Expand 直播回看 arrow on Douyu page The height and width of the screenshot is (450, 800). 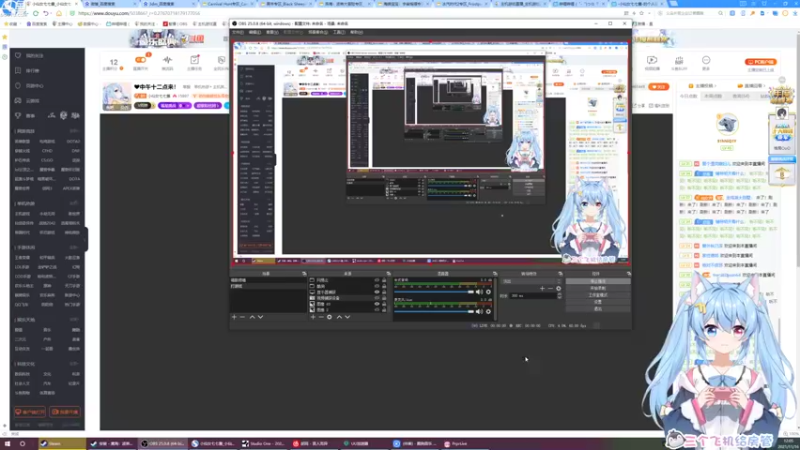tap(763, 86)
